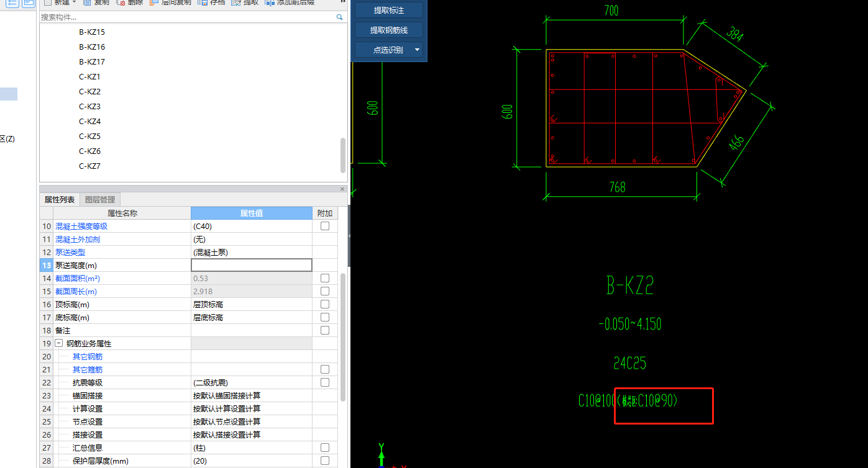Click the 768 dimension in the drawing
The width and height of the screenshot is (868, 468).
[x=618, y=187]
